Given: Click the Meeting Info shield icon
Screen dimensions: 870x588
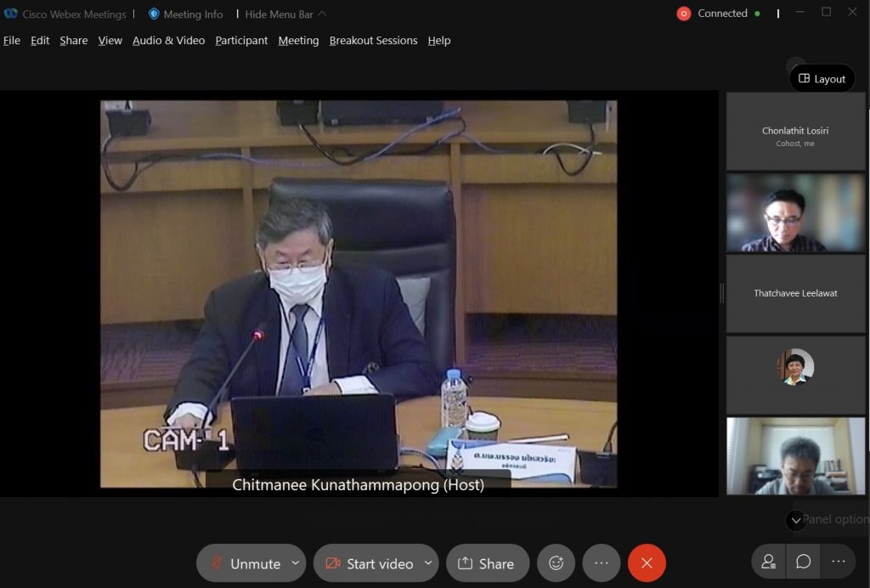Looking at the screenshot, I should click(x=154, y=14).
